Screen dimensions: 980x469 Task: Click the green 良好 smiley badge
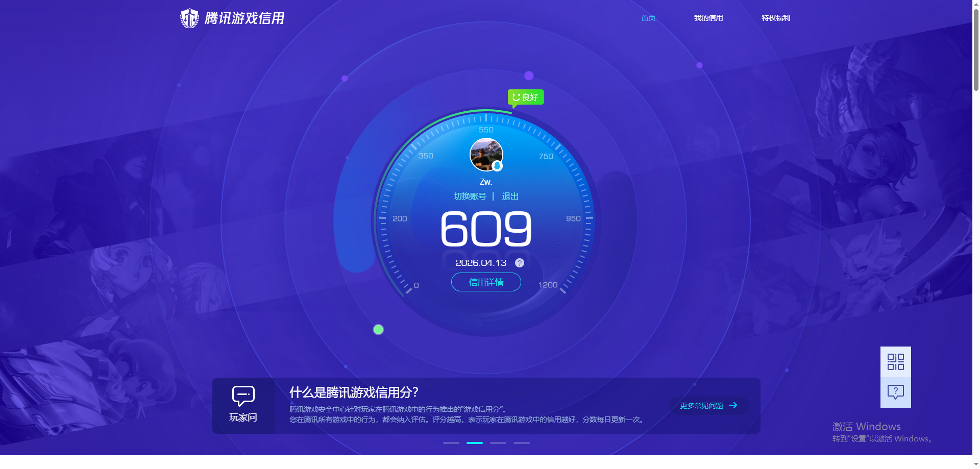[525, 96]
